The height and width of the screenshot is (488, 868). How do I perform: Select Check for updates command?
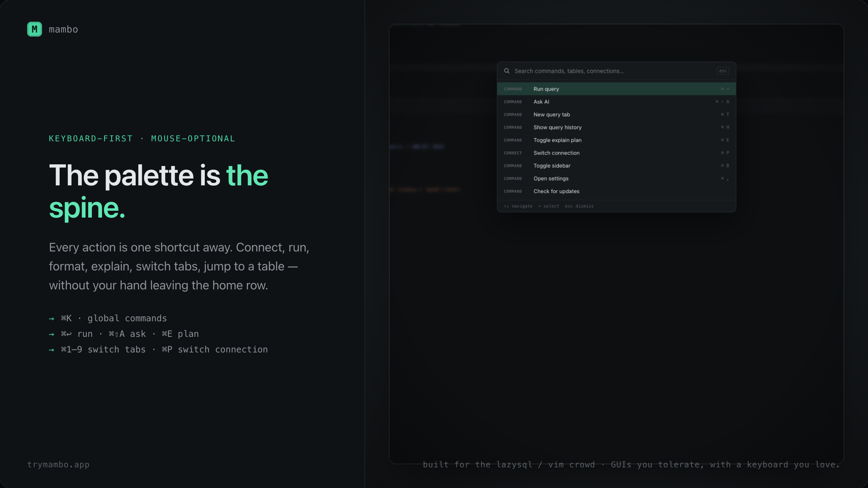616,191
